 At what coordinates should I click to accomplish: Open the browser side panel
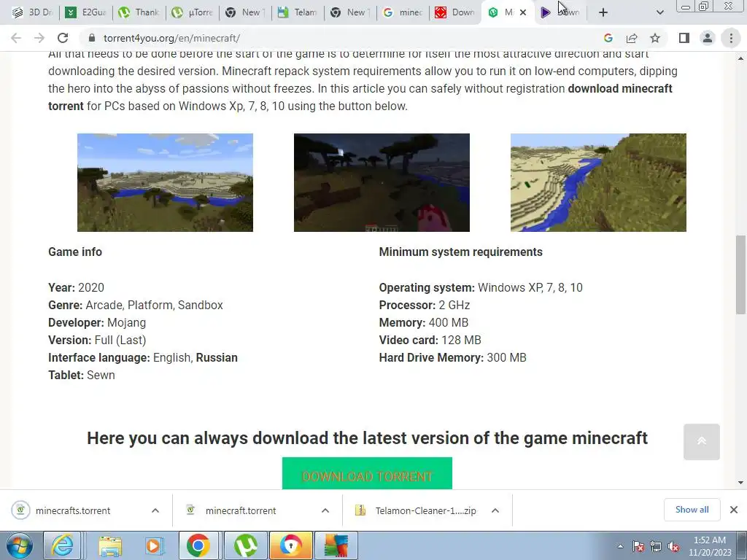pos(684,38)
